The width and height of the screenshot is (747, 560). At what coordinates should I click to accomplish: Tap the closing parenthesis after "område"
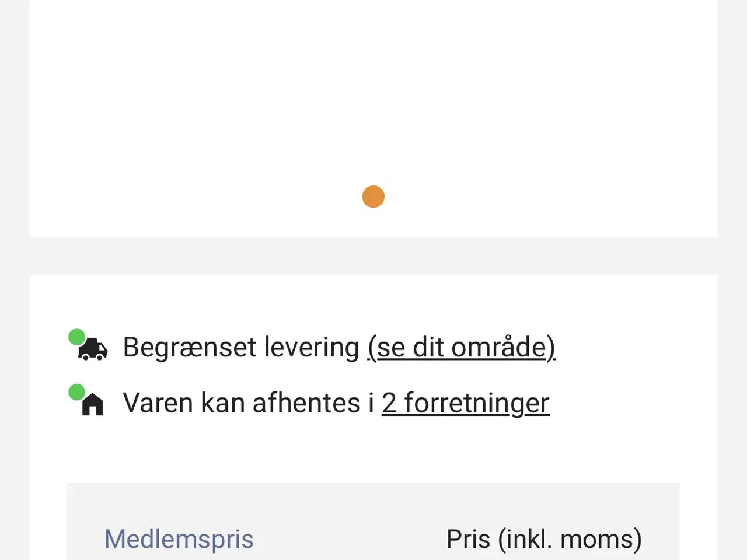(551, 348)
